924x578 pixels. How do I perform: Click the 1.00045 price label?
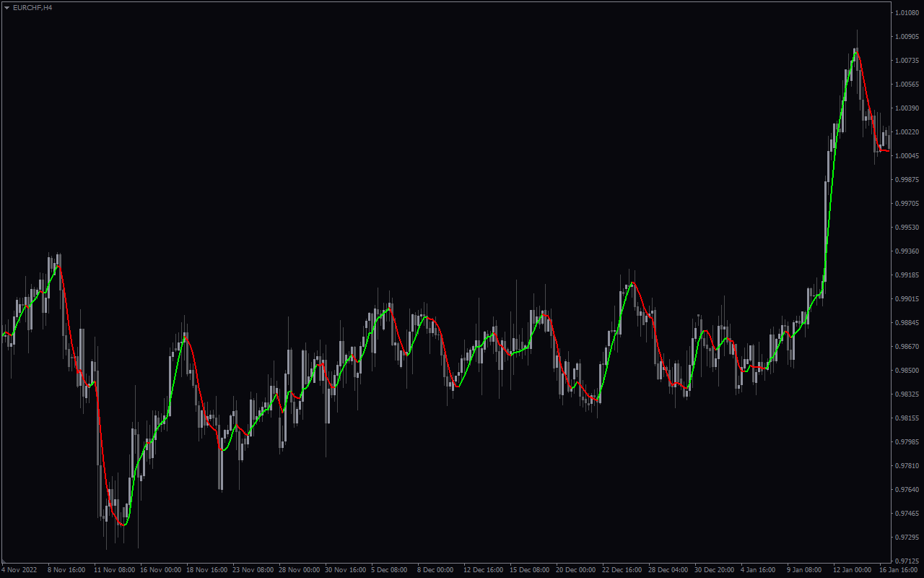(907, 155)
